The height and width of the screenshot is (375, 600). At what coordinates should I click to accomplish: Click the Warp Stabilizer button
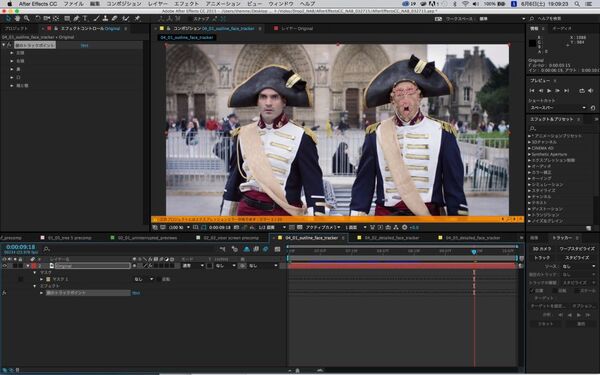click(577, 249)
